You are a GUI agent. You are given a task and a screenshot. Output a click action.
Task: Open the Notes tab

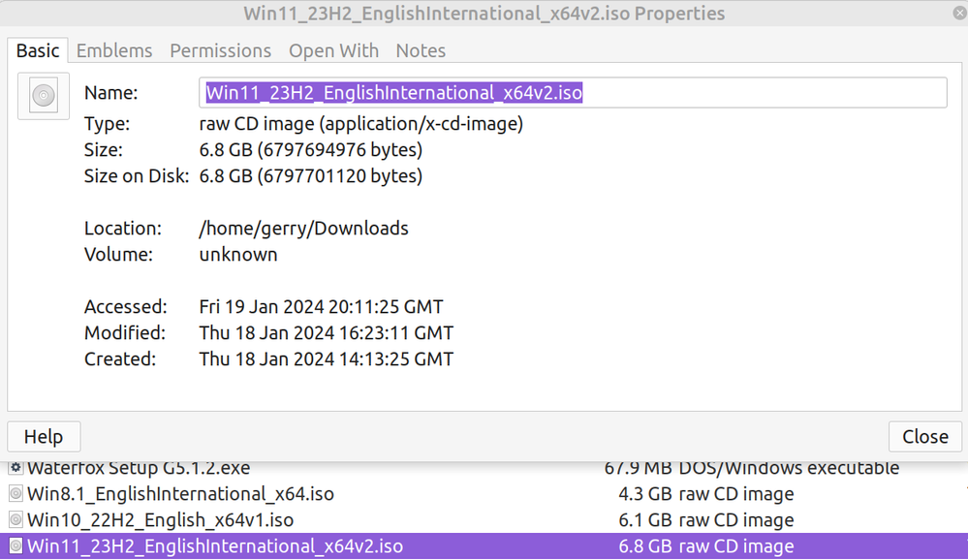pos(421,50)
